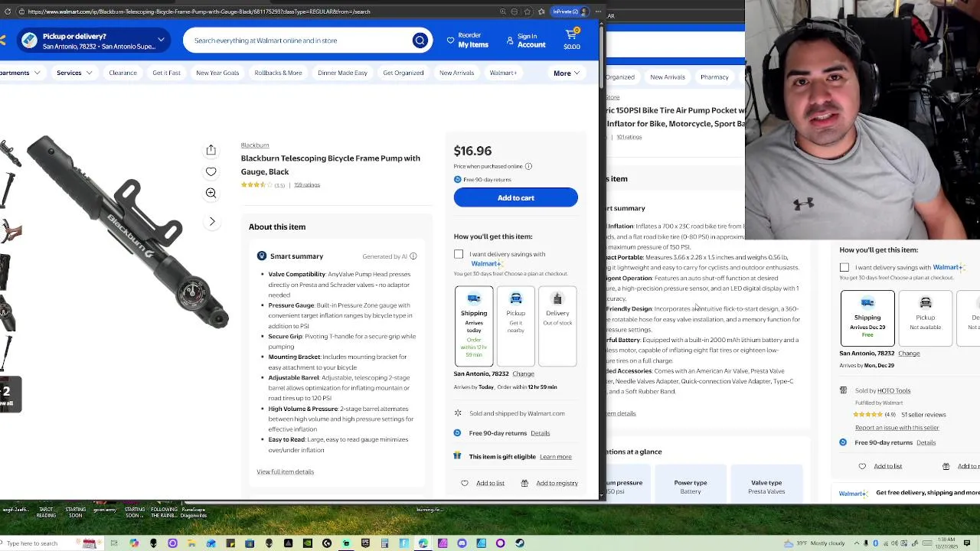Report an issue with this seller
The image size is (980, 551).
tap(897, 428)
